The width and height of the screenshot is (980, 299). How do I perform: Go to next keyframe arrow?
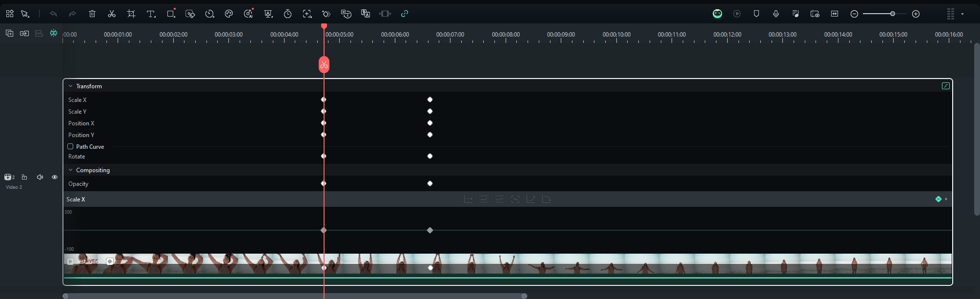tap(946, 199)
